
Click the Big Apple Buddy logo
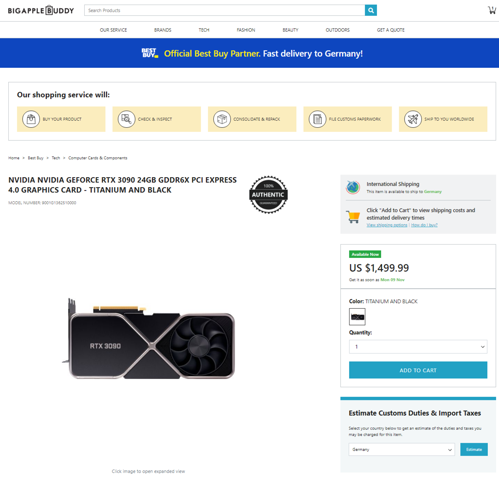click(x=41, y=10)
